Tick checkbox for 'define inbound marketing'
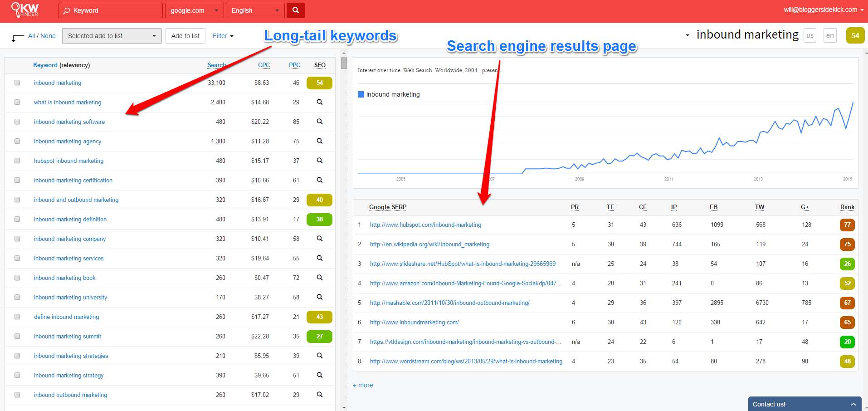 click(17, 317)
